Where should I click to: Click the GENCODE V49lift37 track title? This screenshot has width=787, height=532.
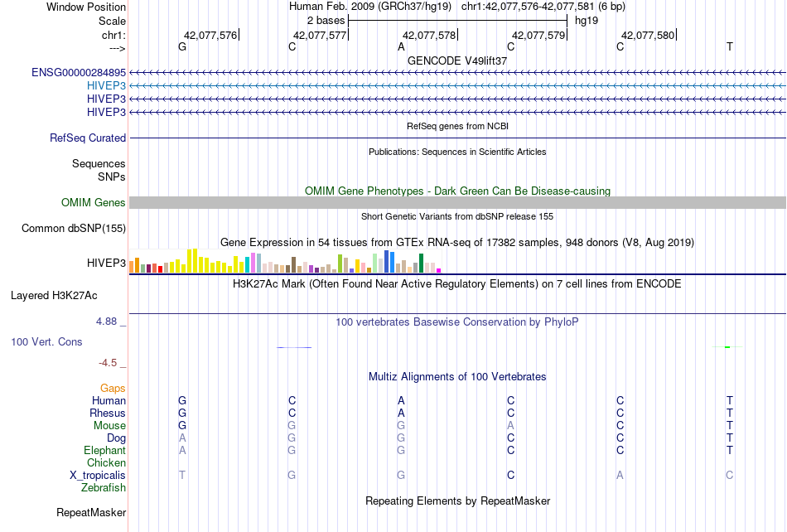(457, 60)
